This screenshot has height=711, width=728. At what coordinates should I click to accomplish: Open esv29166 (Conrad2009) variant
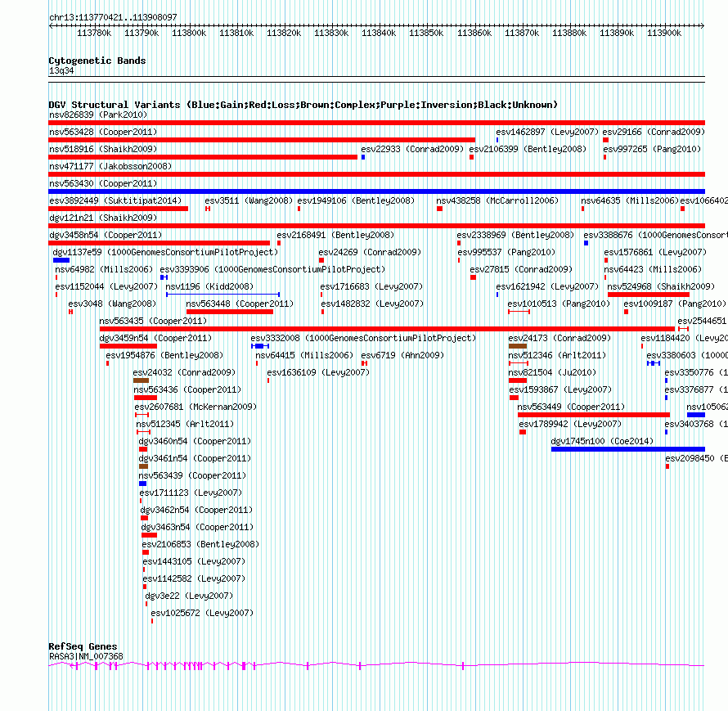click(x=654, y=132)
